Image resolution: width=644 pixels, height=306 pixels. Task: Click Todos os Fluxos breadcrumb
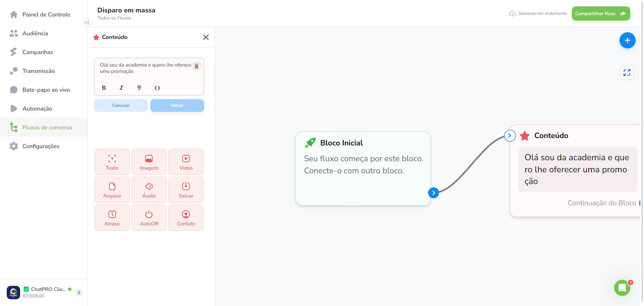(x=114, y=18)
